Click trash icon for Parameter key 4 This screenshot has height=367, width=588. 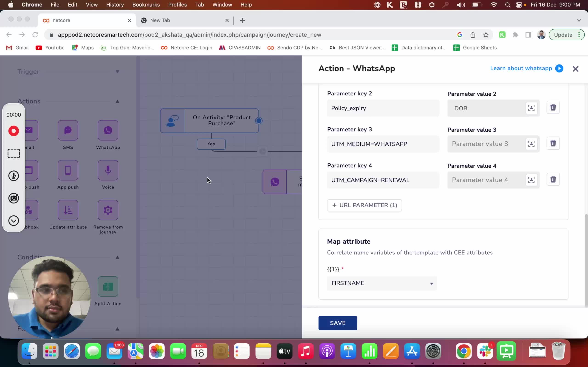(553, 179)
